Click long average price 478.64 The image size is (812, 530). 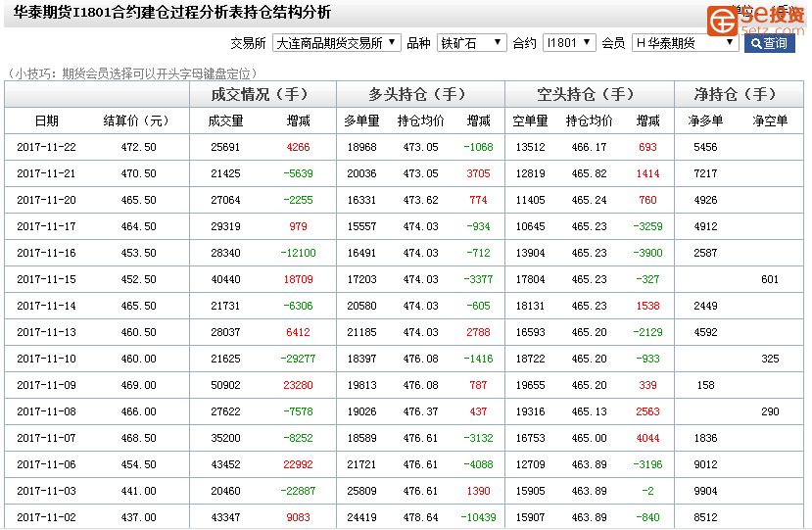[420, 517]
